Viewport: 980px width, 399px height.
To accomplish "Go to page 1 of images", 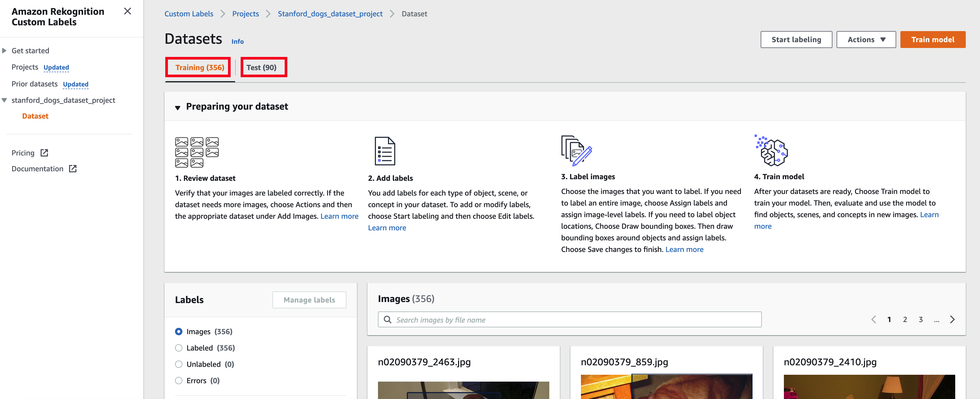I will pos(889,319).
